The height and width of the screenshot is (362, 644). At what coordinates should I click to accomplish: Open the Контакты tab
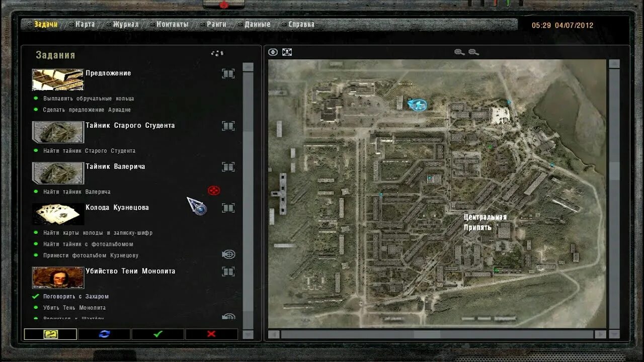click(x=172, y=24)
